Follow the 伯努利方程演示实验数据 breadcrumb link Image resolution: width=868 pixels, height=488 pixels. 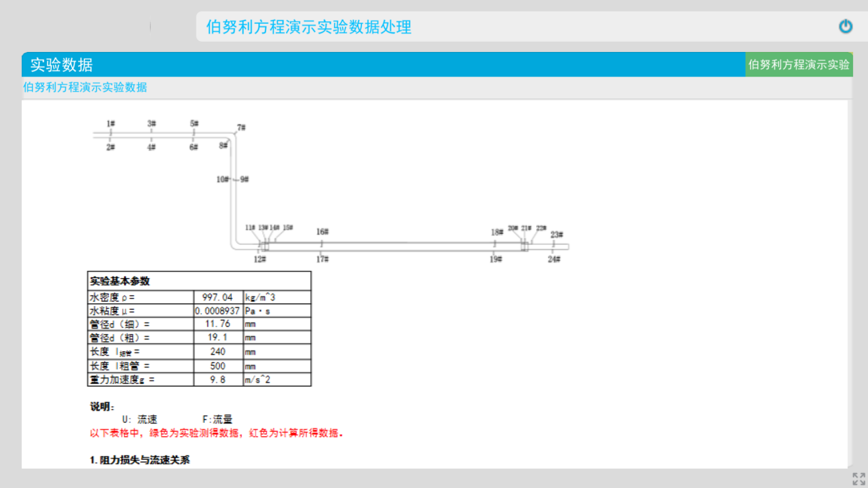(x=85, y=87)
